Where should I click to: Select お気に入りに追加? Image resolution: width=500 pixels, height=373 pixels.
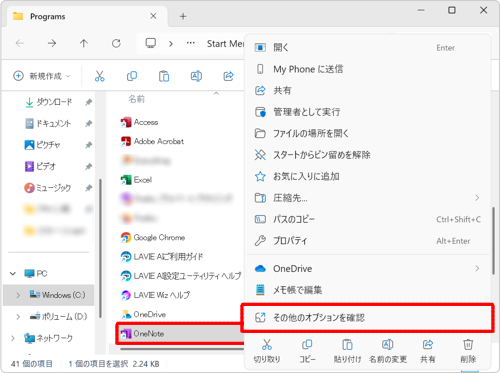(368, 176)
